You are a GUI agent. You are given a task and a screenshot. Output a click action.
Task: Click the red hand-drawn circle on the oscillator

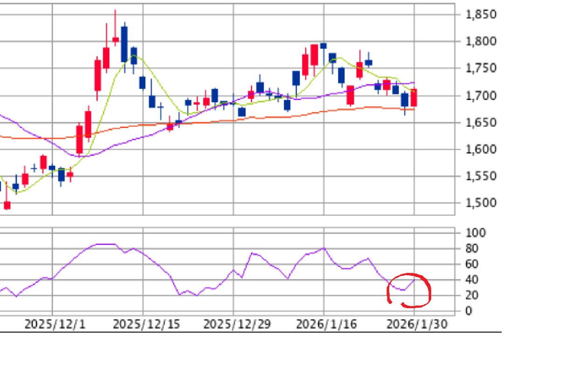click(x=410, y=290)
